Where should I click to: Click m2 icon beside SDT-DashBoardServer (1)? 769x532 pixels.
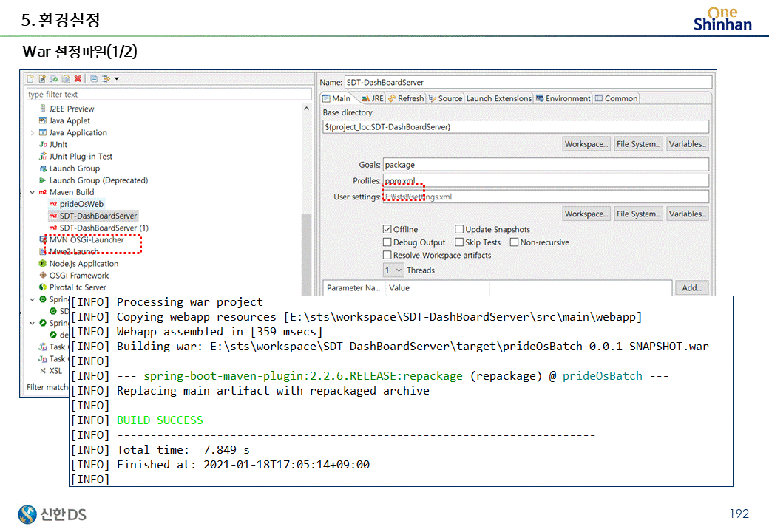[53, 228]
